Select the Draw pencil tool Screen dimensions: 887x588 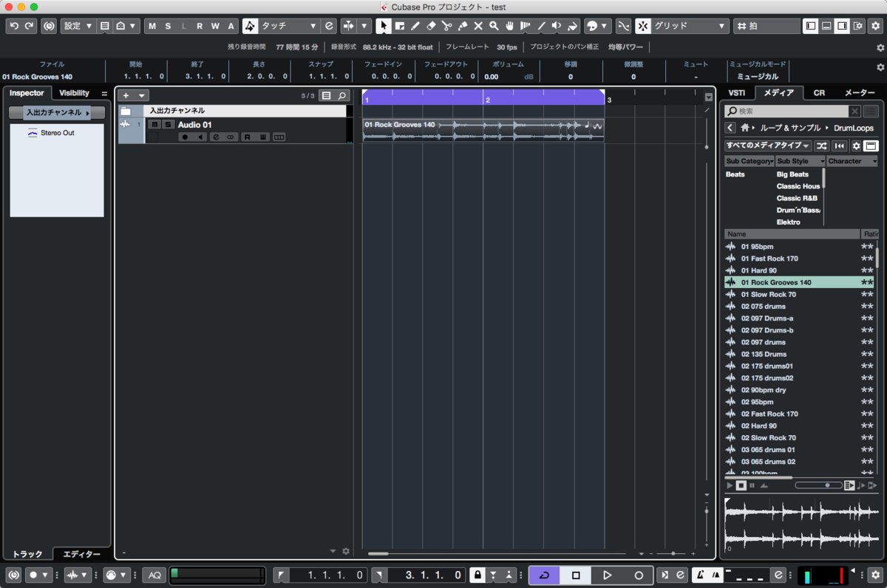(x=415, y=26)
